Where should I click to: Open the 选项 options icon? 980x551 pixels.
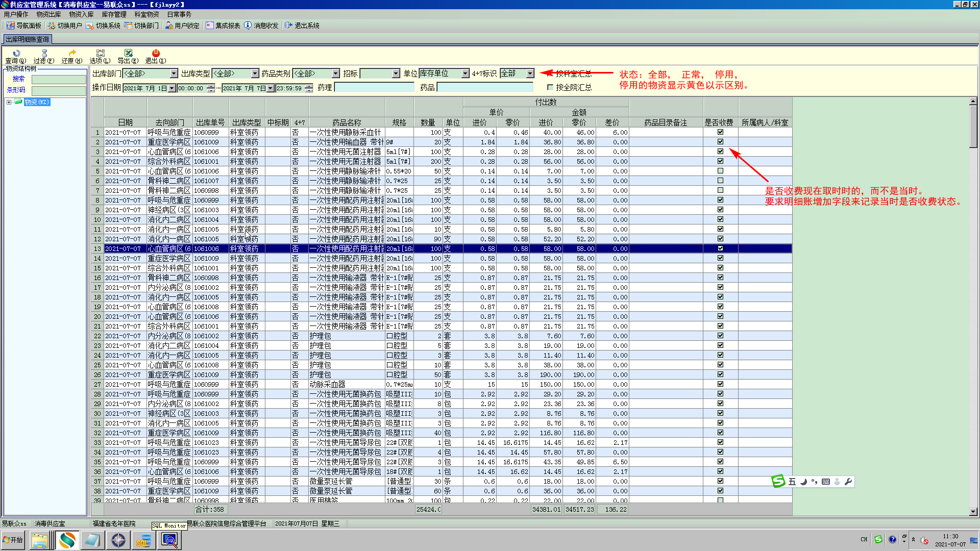100,54
